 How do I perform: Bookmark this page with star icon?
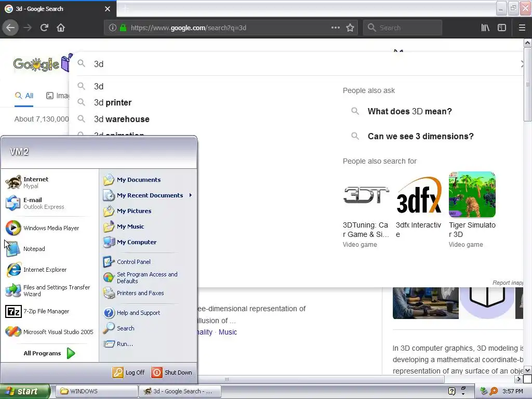[x=350, y=28]
